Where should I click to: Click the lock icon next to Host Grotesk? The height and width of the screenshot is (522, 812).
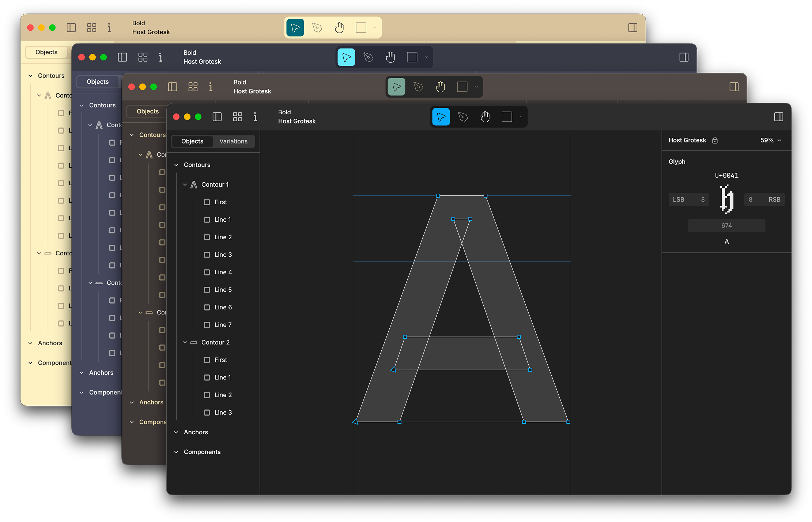pyautogui.click(x=715, y=140)
